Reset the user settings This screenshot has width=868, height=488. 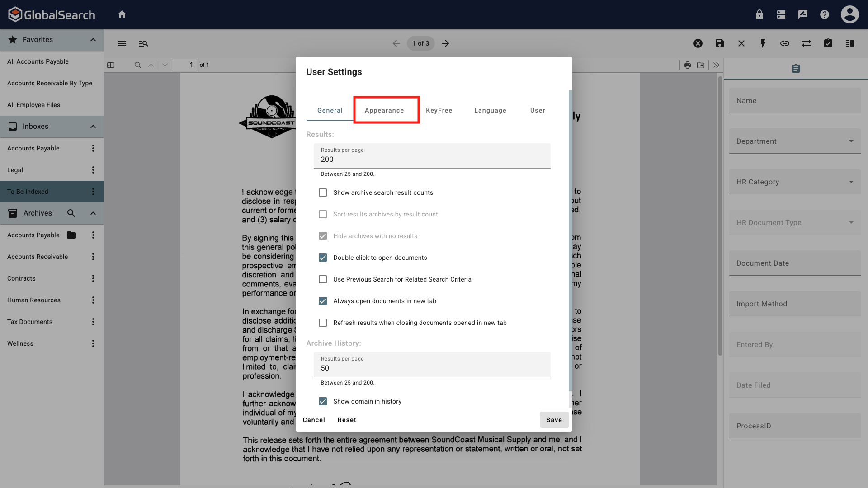tap(347, 420)
